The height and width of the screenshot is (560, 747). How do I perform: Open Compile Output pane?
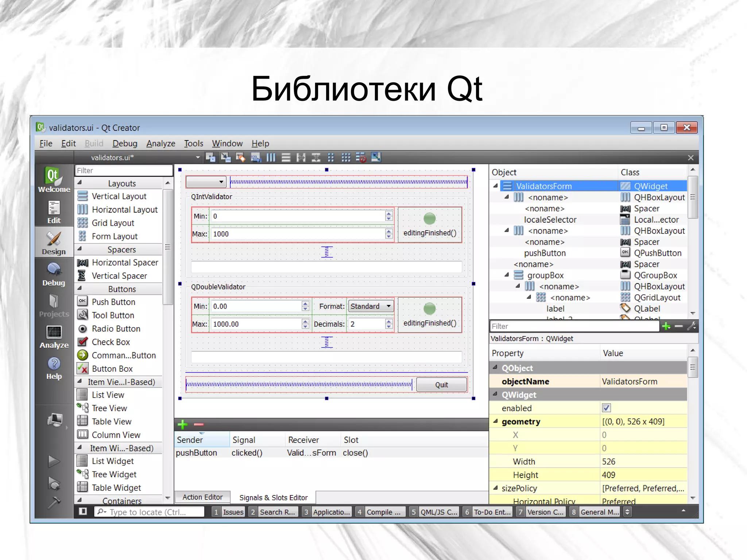(x=380, y=512)
